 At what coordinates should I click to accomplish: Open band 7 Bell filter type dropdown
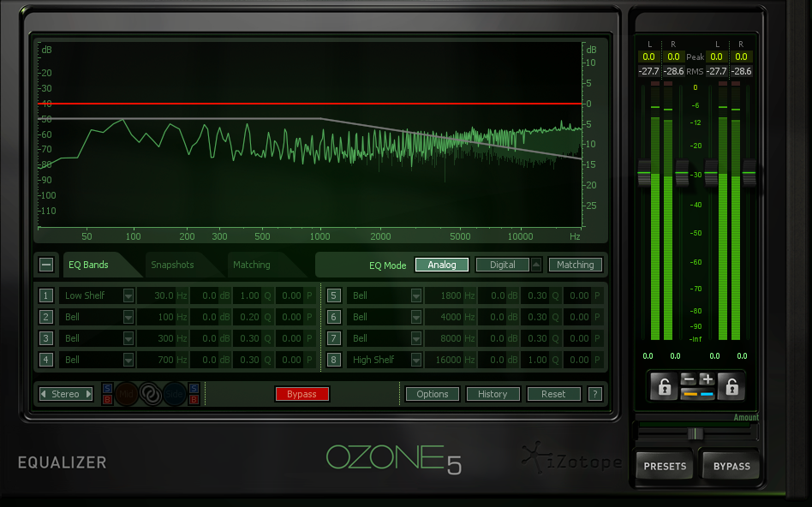coord(415,338)
